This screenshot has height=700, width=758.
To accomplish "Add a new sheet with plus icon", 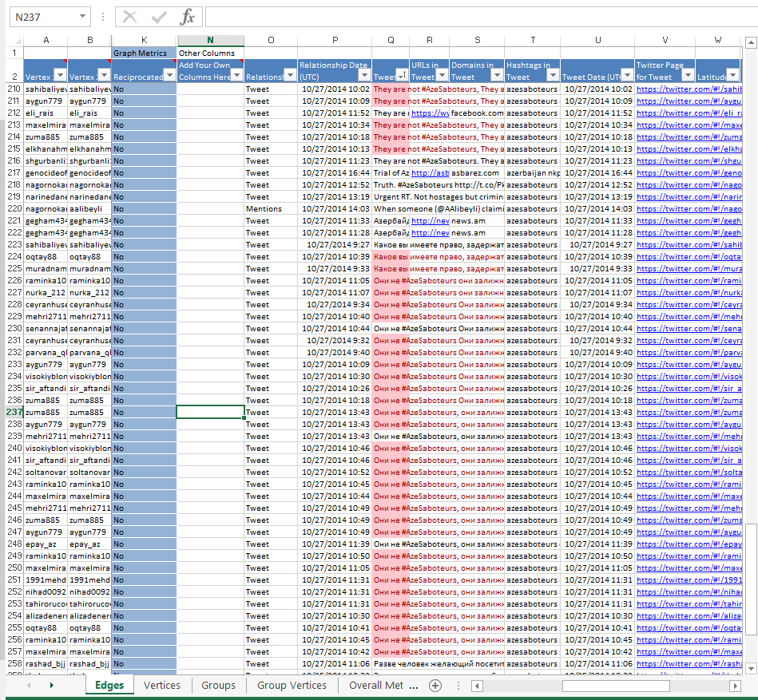I will [x=435, y=685].
